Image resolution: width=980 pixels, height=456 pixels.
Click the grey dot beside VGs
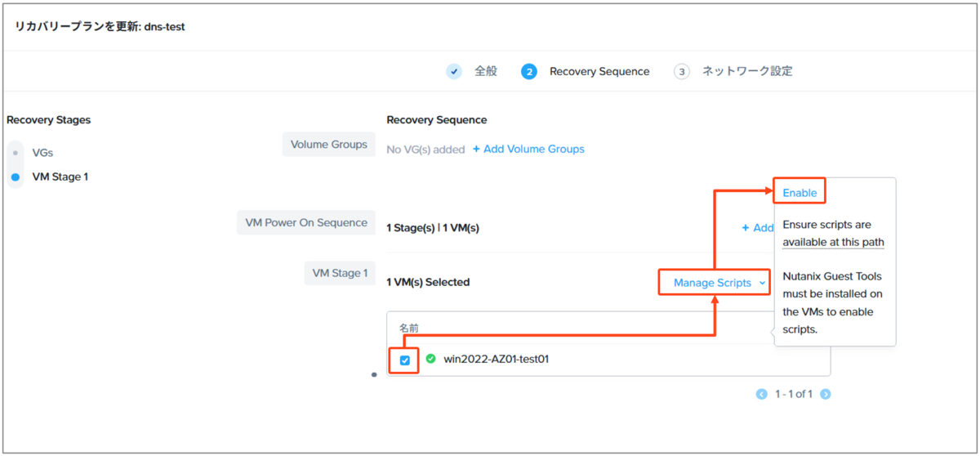16,153
